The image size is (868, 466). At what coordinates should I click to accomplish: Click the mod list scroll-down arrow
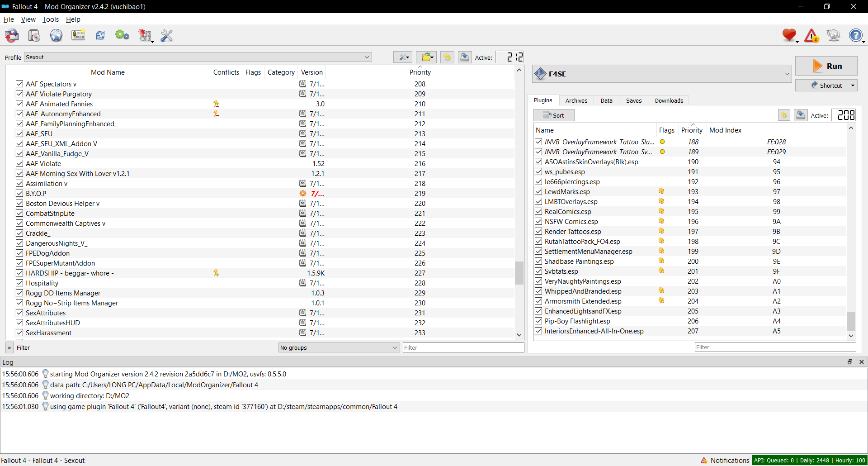click(519, 335)
